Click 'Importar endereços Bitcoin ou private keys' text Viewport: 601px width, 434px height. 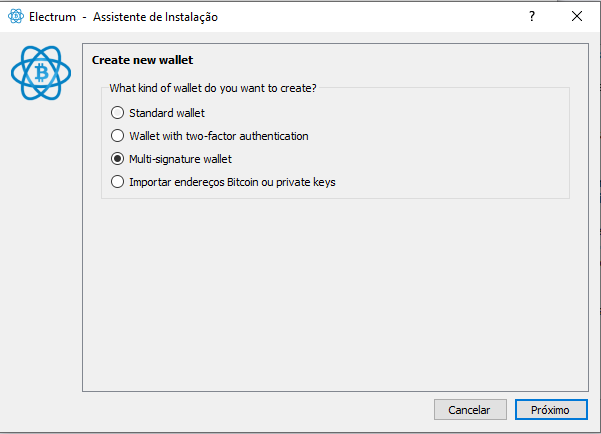232,182
